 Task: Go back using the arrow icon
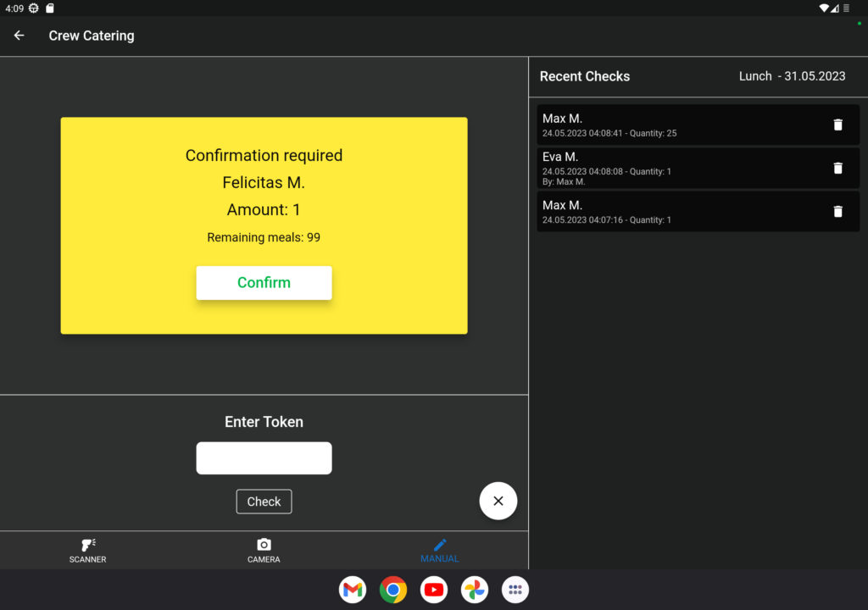point(19,36)
